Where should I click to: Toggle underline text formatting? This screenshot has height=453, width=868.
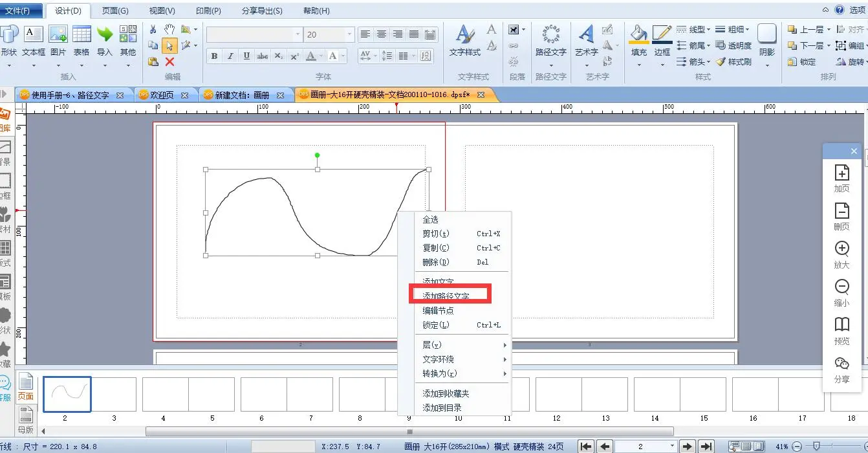point(246,56)
